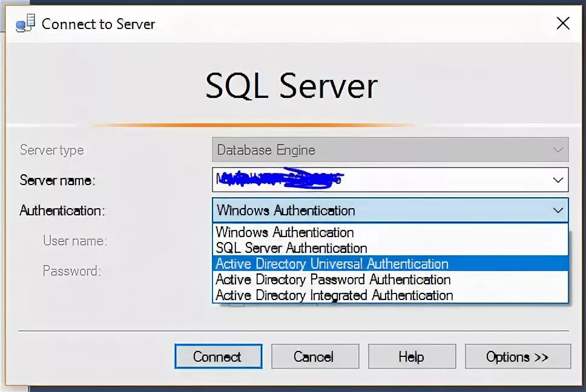Pick Active Directory Universal Authentication
This screenshot has width=586, height=392.
(390, 264)
